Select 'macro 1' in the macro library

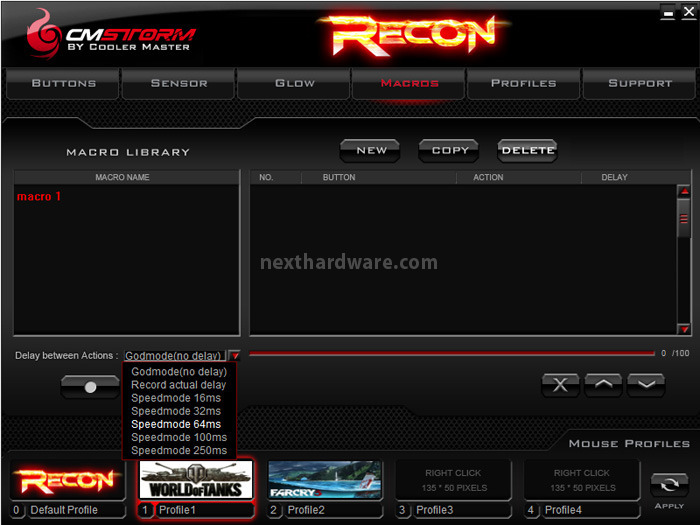click(39, 196)
